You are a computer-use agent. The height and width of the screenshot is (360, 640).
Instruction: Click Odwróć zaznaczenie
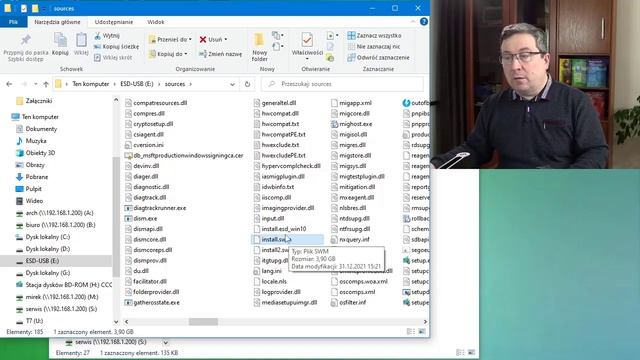[378, 58]
